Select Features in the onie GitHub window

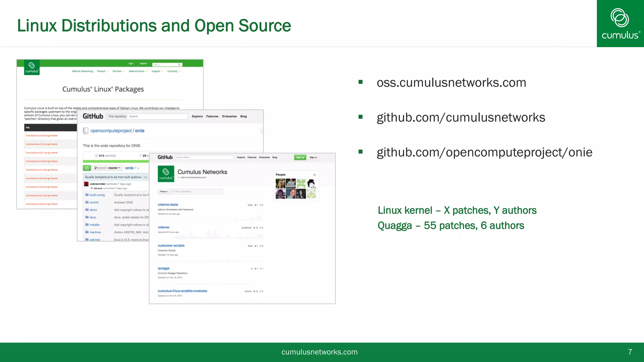pyautogui.click(x=212, y=116)
